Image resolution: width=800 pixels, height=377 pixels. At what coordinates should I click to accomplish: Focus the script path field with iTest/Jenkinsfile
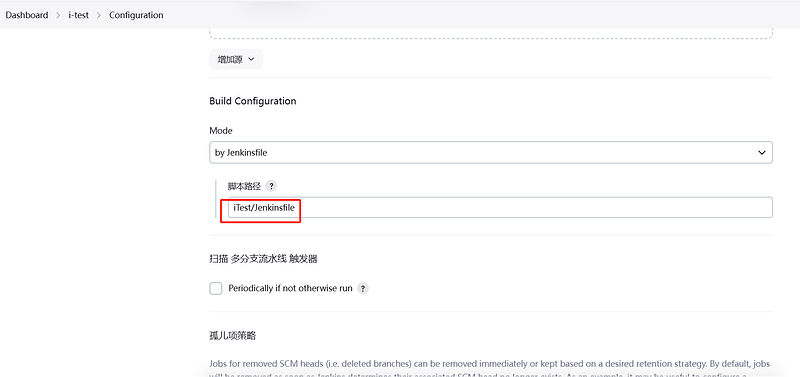[500, 208]
